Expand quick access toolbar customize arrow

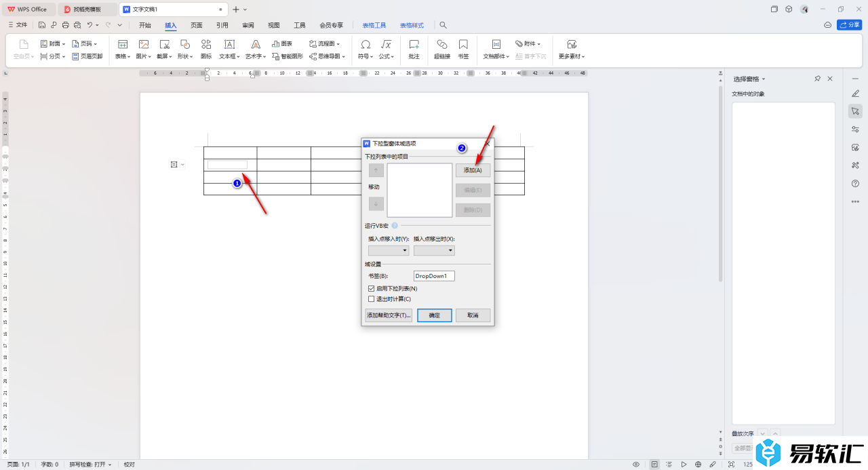pos(121,25)
